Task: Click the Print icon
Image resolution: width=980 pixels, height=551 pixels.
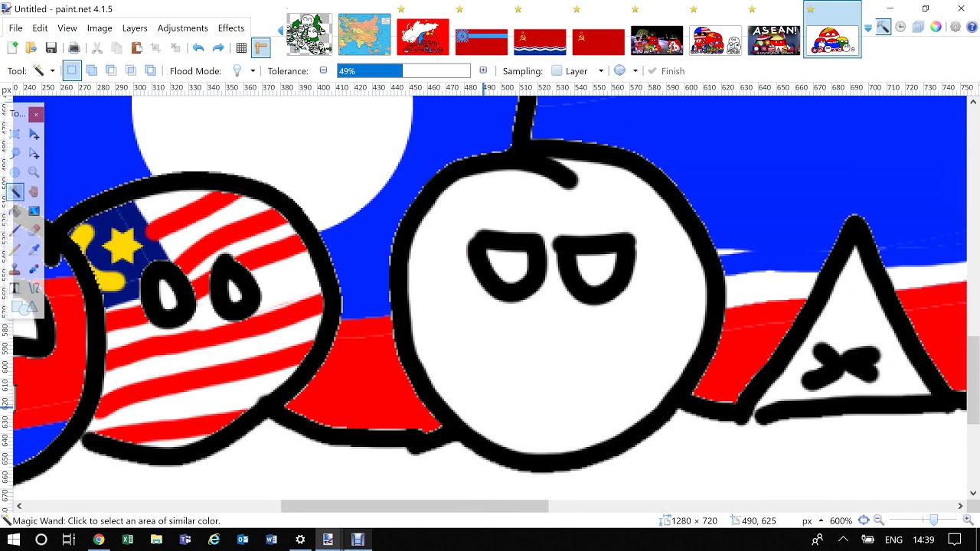Action: (x=74, y=47)
